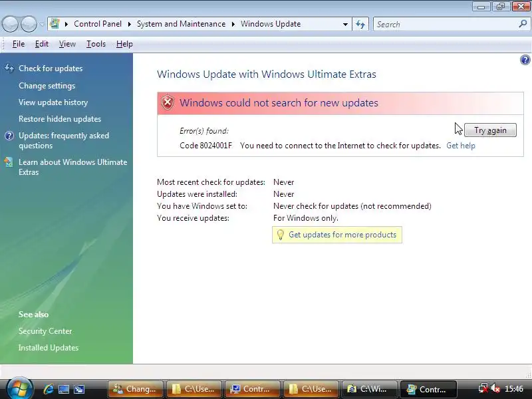Click the Windows Update breadcrumb segment
Screen dimensions: 532x399
point(271,24)
